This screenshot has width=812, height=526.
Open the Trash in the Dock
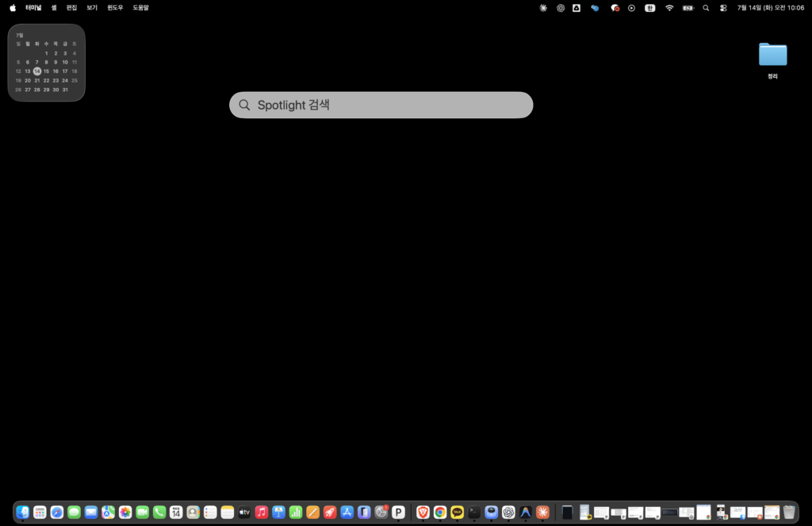(789, 512)
